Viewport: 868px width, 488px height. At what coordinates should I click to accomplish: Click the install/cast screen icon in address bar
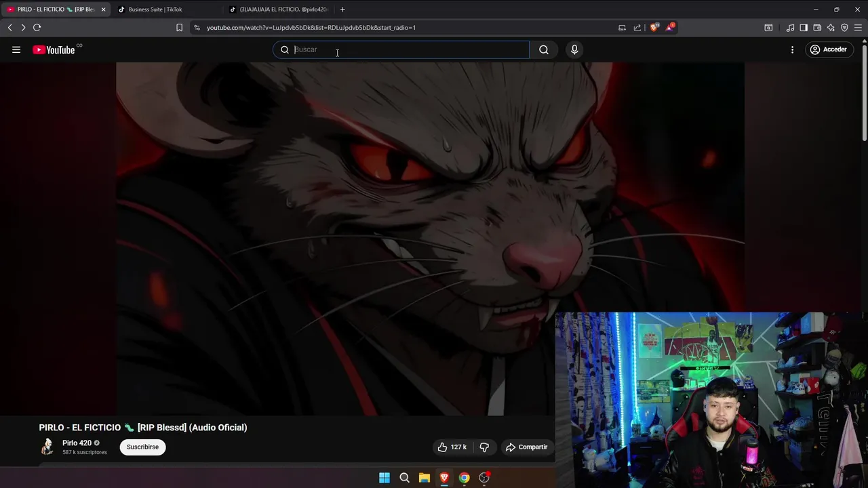click(622, 28)
